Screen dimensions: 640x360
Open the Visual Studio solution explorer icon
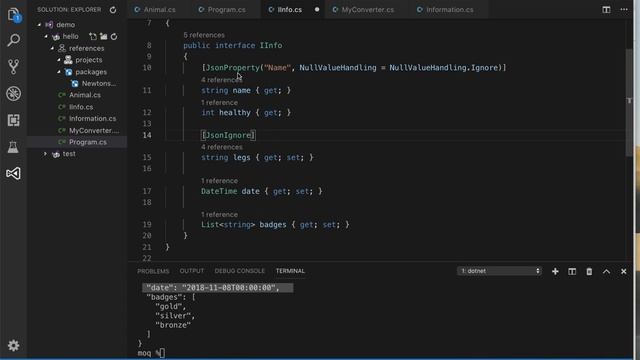[13, 173]
